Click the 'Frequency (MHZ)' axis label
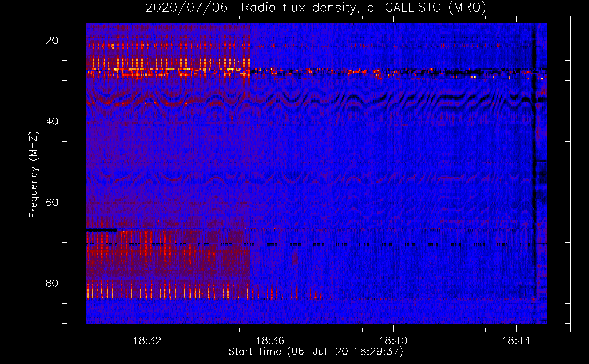The width and height of the screenshot is (589, 364). coord(33,175)
